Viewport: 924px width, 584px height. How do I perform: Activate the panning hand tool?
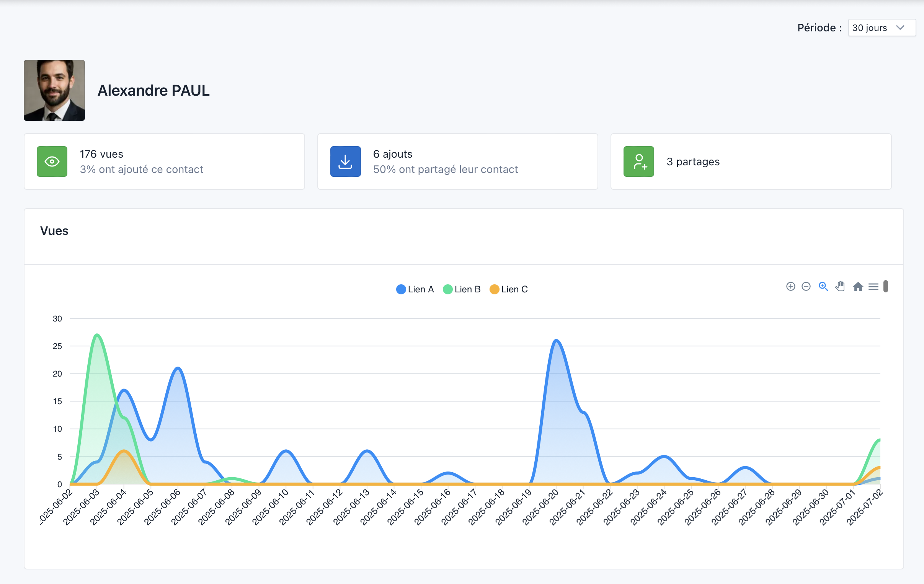[840, 287]
